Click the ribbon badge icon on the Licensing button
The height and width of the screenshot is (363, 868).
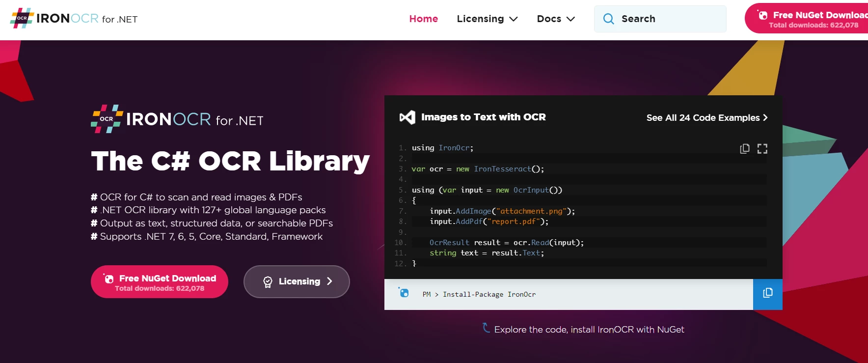268,282
